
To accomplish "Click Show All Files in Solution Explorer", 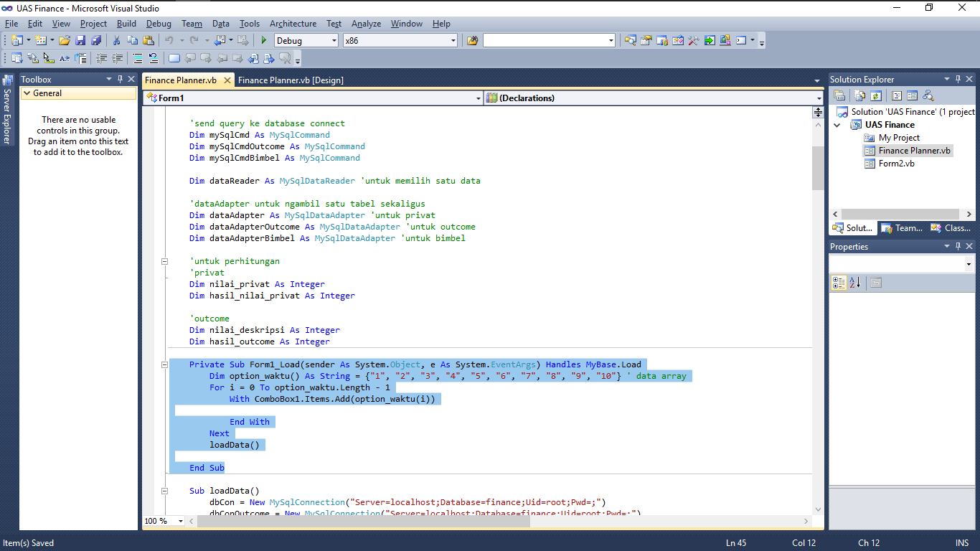I will click(859, 95).
